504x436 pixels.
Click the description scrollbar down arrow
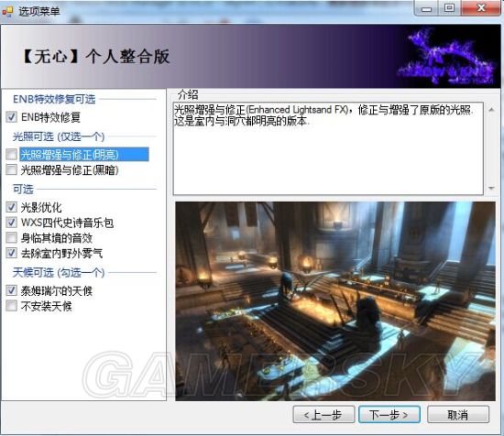tap(491, 189)
